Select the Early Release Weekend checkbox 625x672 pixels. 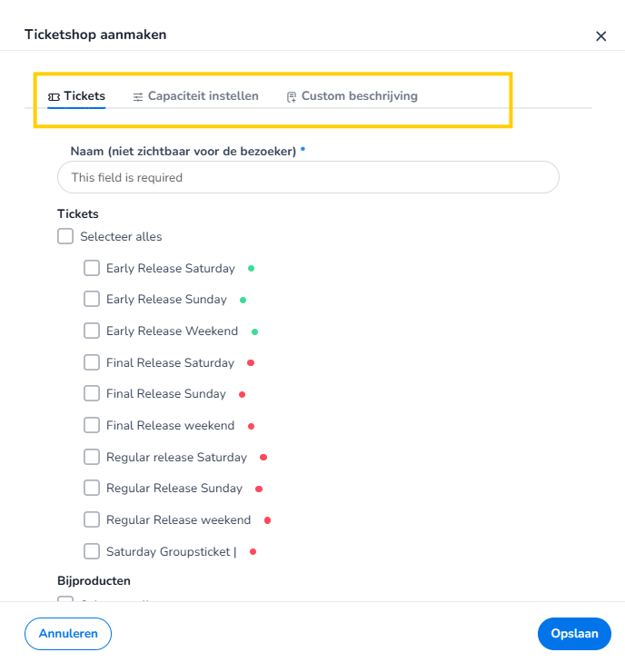pos(92,331)
